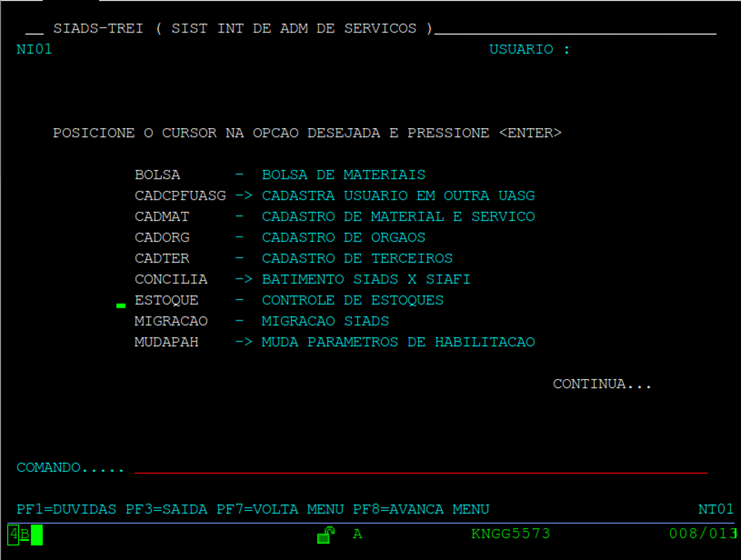Viewport: 741px width, 560px height.
Task: Select the BOLSA menu option
Action: point(157,175)
